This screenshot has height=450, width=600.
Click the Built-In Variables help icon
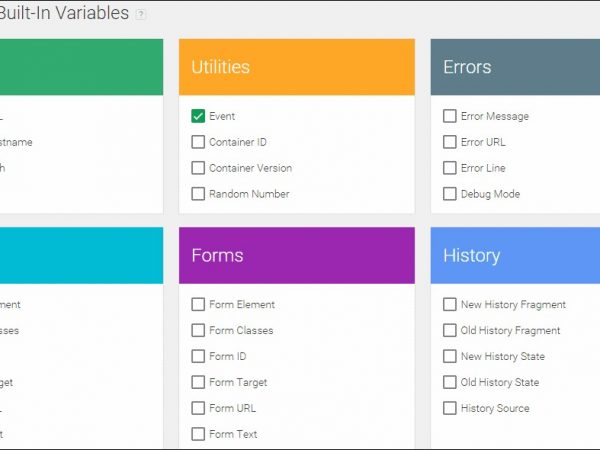click(141, 14)
